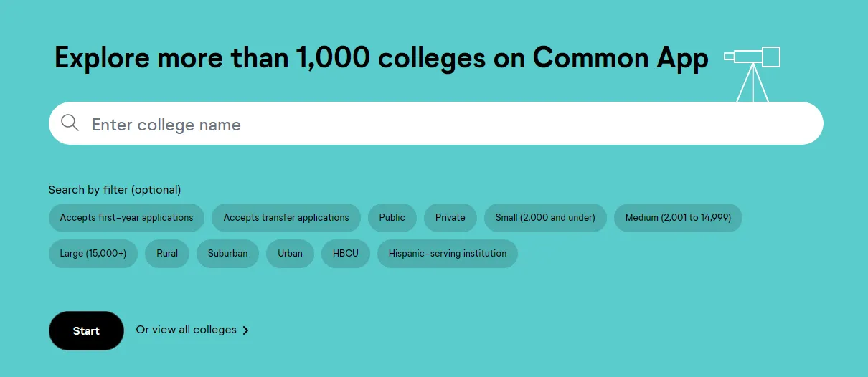Toggle the Urban filter chip
This screenshot has width=868, height=377.
click(291, 253)
